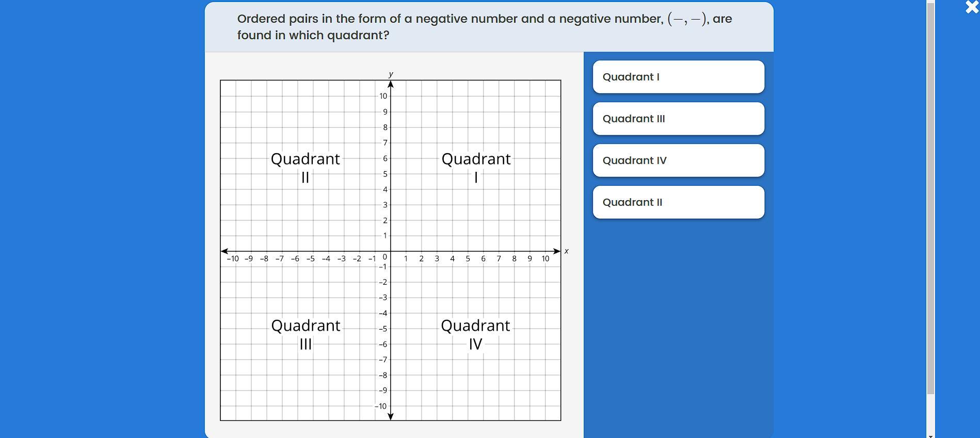Click the right arrowhead of the x-axis
980x438 pixels.
pos(557,251)
